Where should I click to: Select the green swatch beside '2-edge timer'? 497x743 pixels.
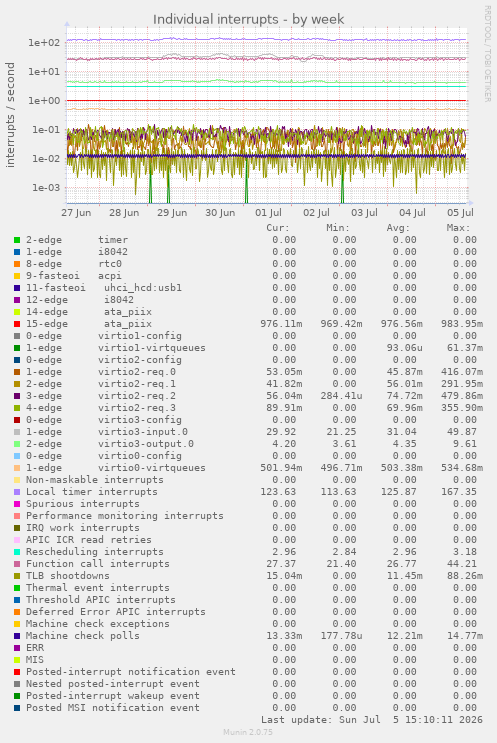tap(17, 240)
